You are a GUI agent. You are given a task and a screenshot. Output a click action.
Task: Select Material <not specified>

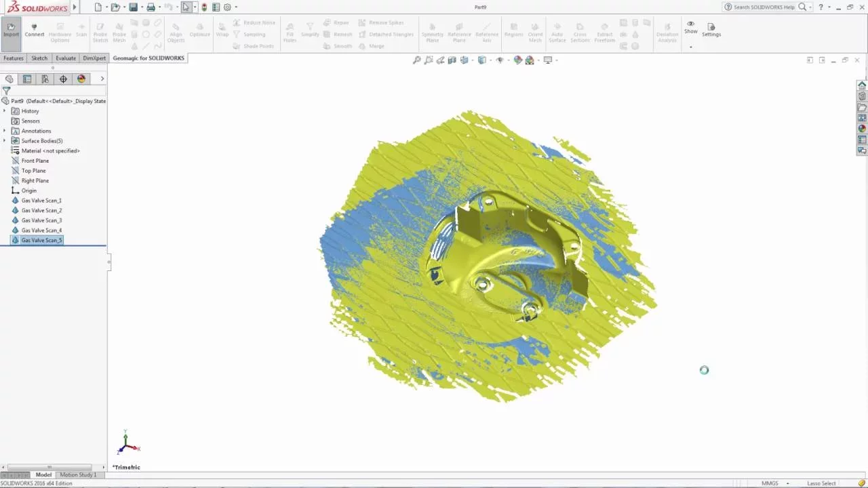click(x=45, y=150)
